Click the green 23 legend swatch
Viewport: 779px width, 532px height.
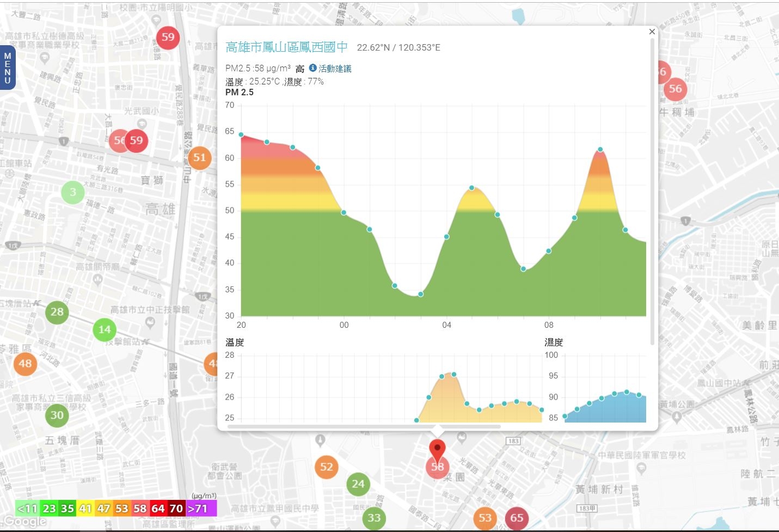[x=49, y=509]
